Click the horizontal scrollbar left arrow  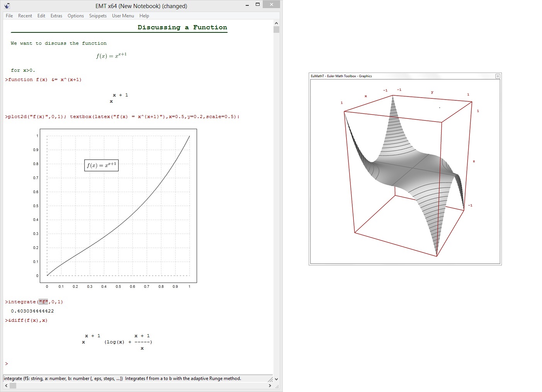coord(6,385)
